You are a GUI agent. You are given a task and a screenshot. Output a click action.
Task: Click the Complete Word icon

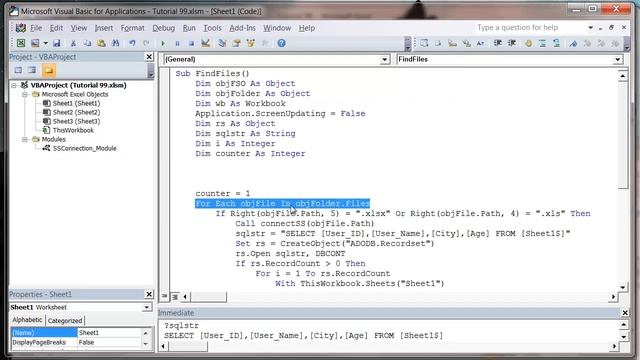click(x=480, y=43)
